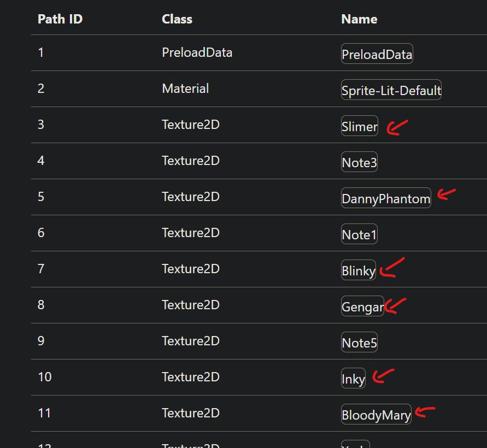Image resolution: width=487 pixels, height=448 pixels.
Task: Click the Note3 name tag
Action: pyautogui.click(x=359, y=162)
